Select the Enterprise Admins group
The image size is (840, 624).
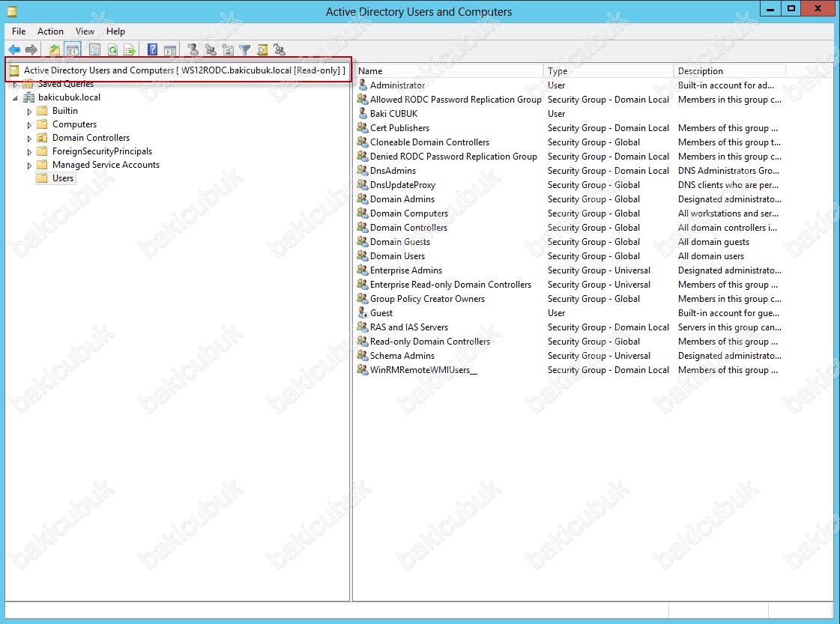[405, 270]
